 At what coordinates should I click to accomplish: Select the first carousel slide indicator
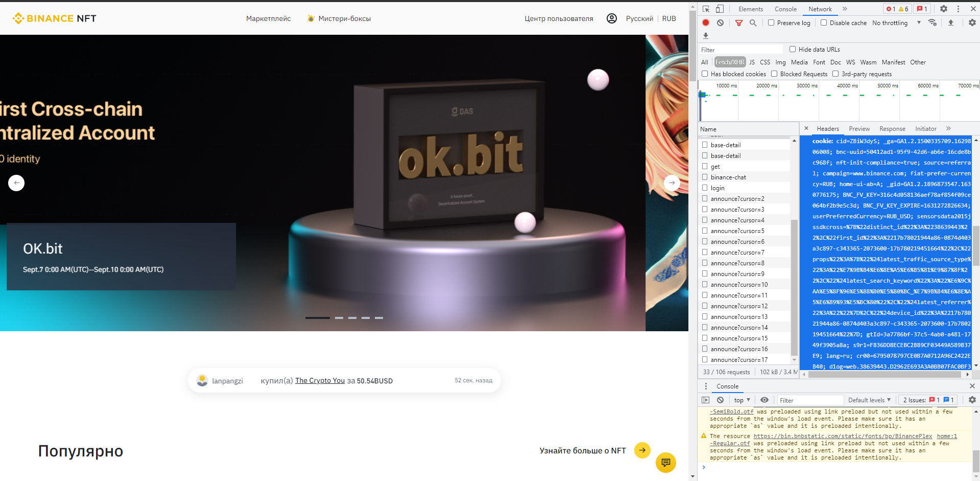pyautogui.click(x=318, y=318)
